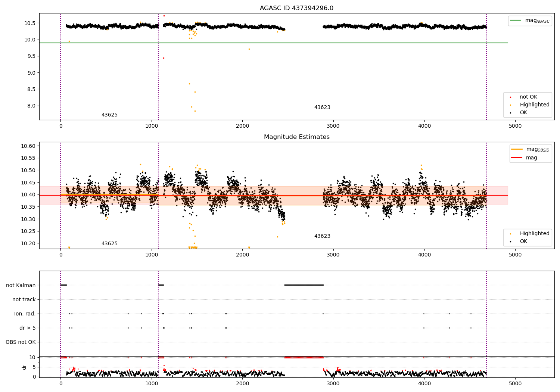Click the 43623 annotation in Magnitude Estimates plot
The height and width of the screenshot is (392, 560).
pyautogui.click(x=322, y=236)
